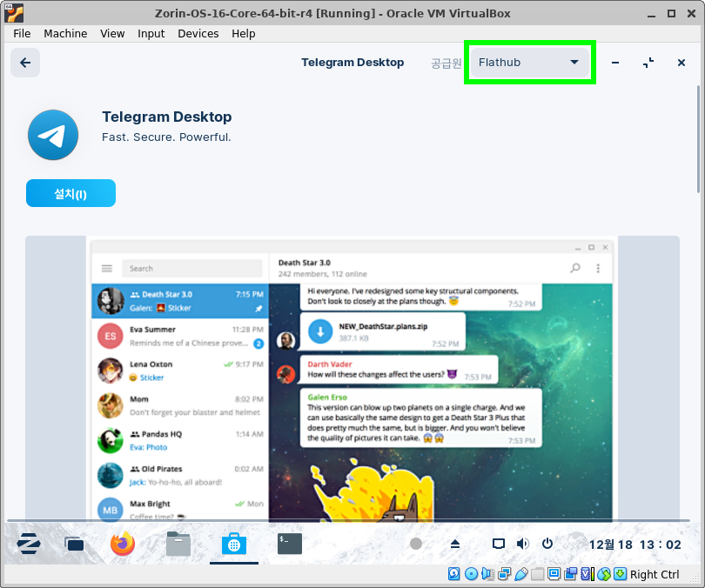Open the Help menu
Image resolution: width=705 pixels, height=588 pixels.
click(x=243, y=34)
